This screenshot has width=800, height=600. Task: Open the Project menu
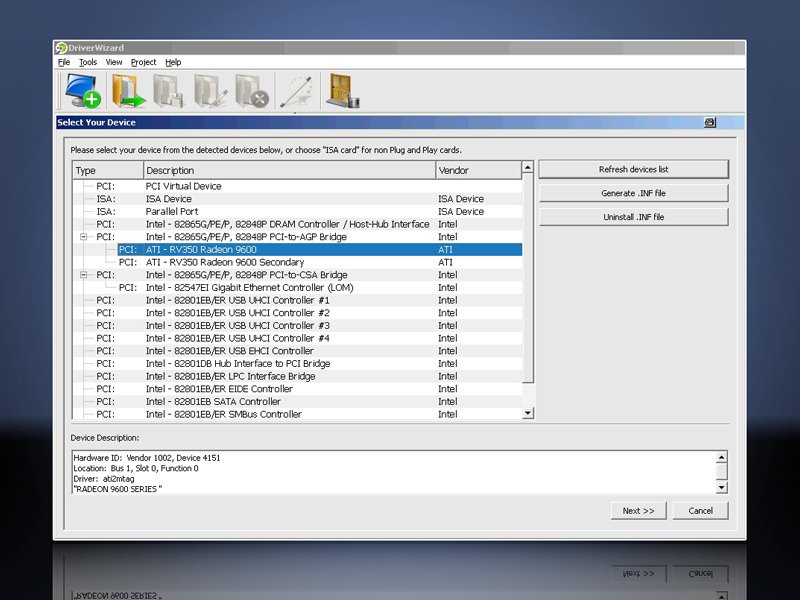143,62
